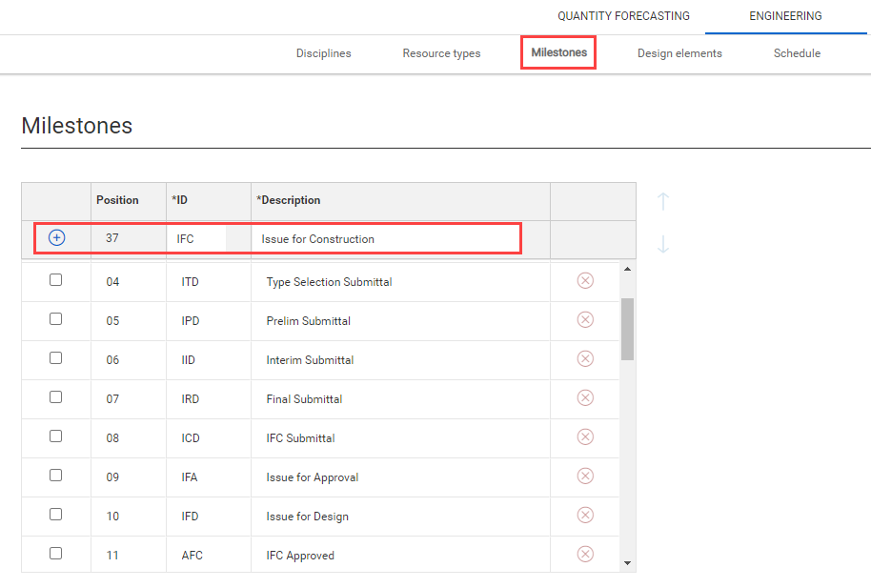Screen dimensions: 871x588
Task: Delete the IFA Issue for Approval row
Action: tap(585, 476)
